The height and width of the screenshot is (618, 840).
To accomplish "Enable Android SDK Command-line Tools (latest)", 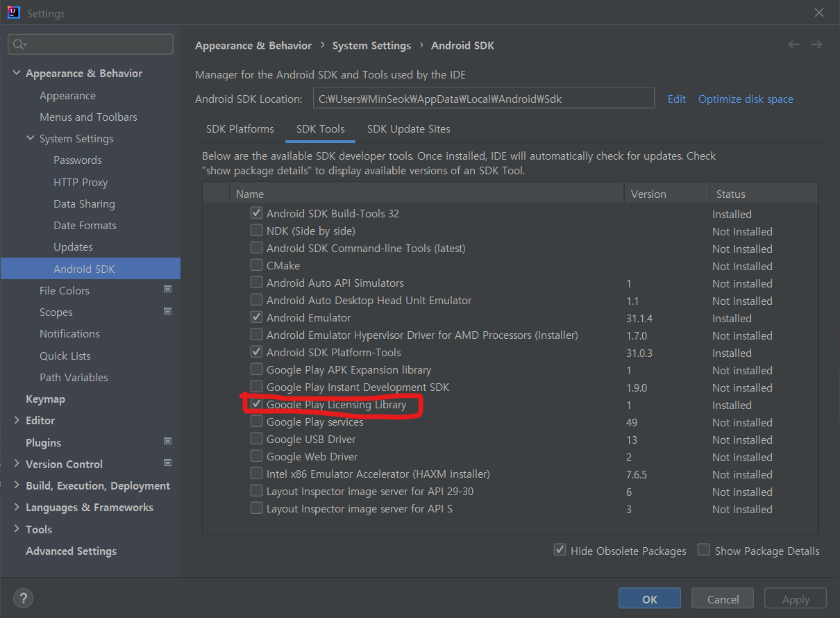I will click(256, 248).
